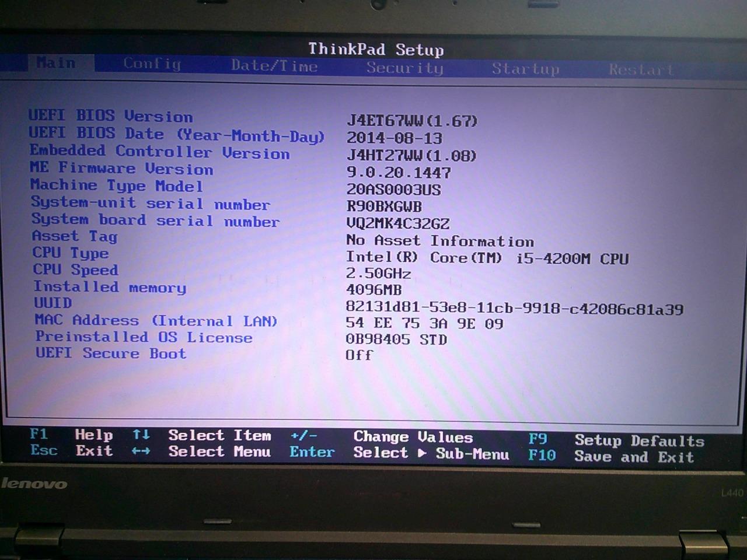
Task: Select controller value J4HT27WW(1.08)
Action: point(411,156)
